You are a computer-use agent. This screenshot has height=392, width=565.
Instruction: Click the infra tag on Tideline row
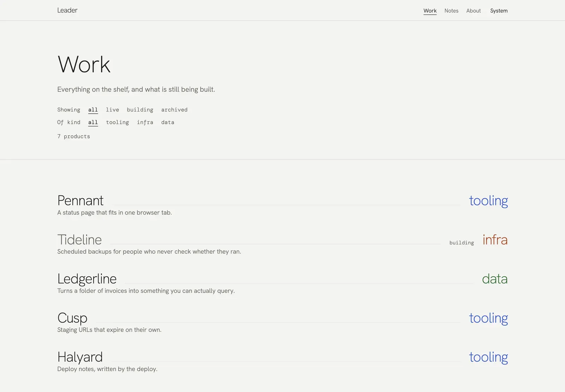[495, 240]
